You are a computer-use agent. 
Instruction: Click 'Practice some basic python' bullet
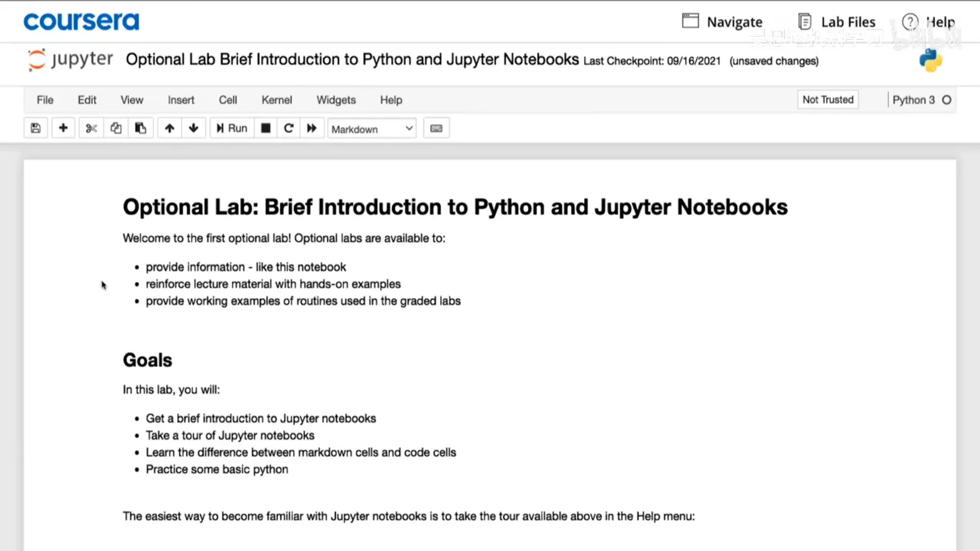[x=217, y=469]
